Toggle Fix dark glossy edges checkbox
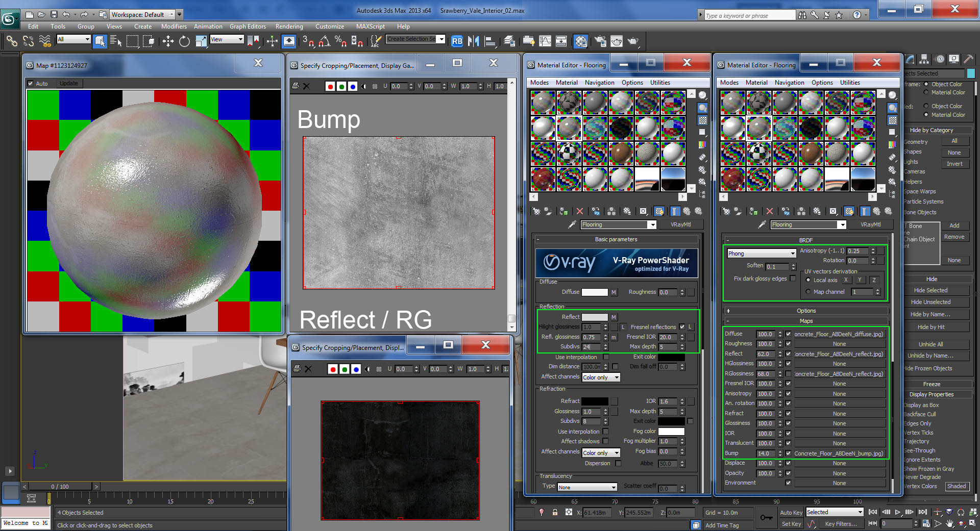This screenshot has height=531, width=980. point(793,279)
